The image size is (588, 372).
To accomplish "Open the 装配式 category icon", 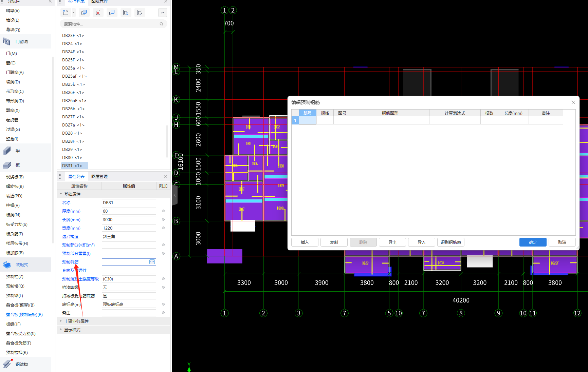I will point(7,265).
